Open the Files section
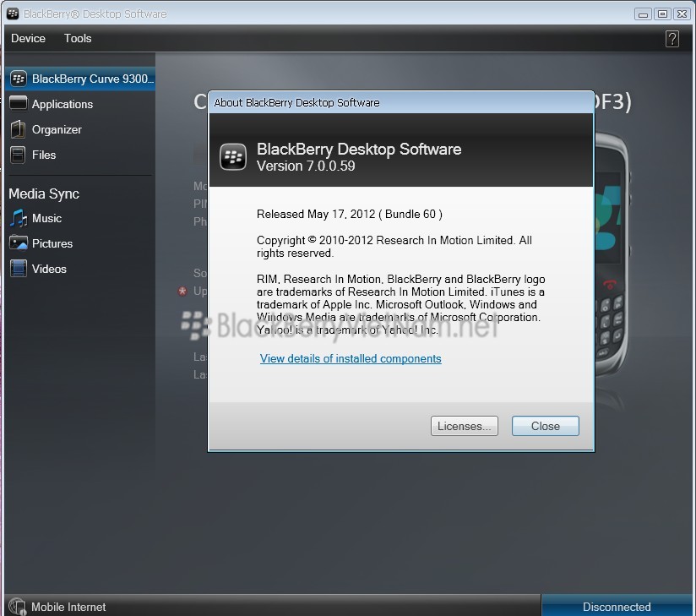Screen dimensions: 696x616 point(44,155)
